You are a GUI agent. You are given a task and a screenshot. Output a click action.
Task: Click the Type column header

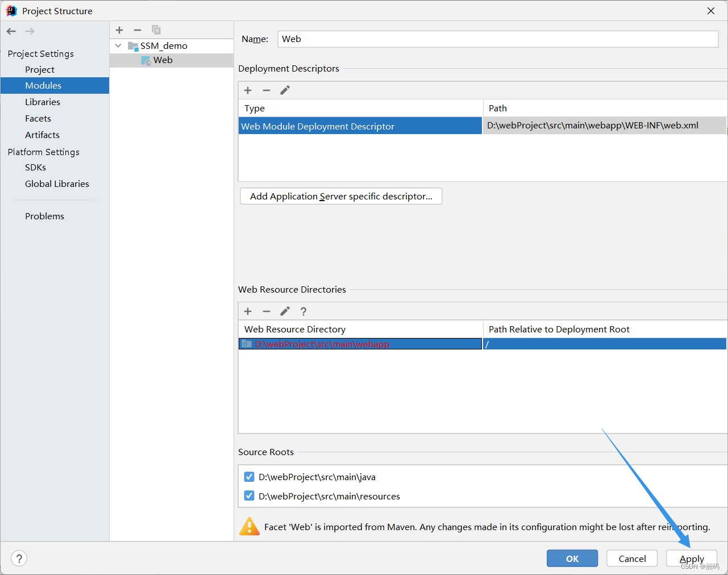(360, 108)
